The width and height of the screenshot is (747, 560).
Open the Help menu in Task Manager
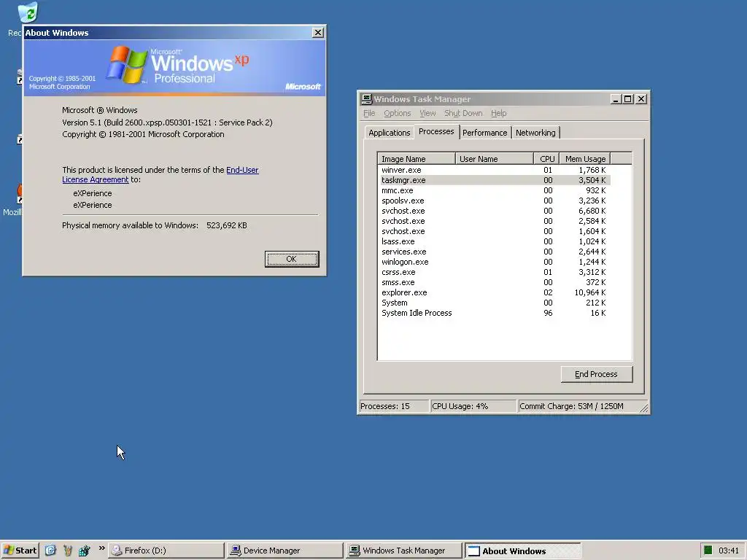point(498,113)
